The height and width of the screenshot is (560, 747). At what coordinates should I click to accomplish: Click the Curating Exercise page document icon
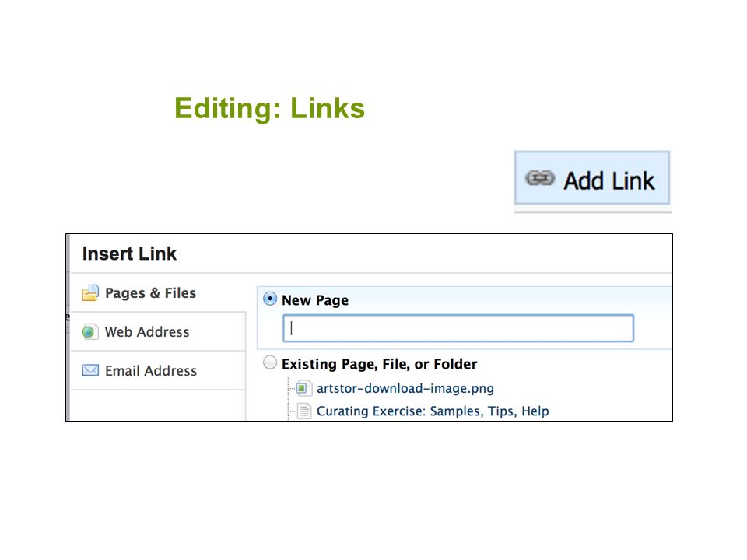[x=304, y=411]
